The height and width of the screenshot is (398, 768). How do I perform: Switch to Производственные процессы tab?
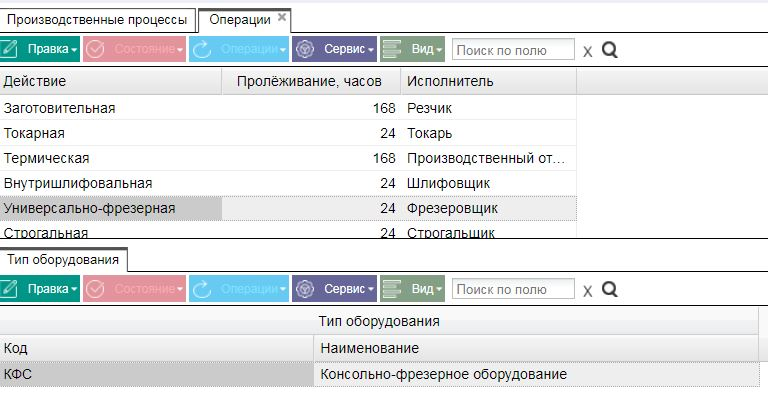pyautogui.click(x=97, y=20)
